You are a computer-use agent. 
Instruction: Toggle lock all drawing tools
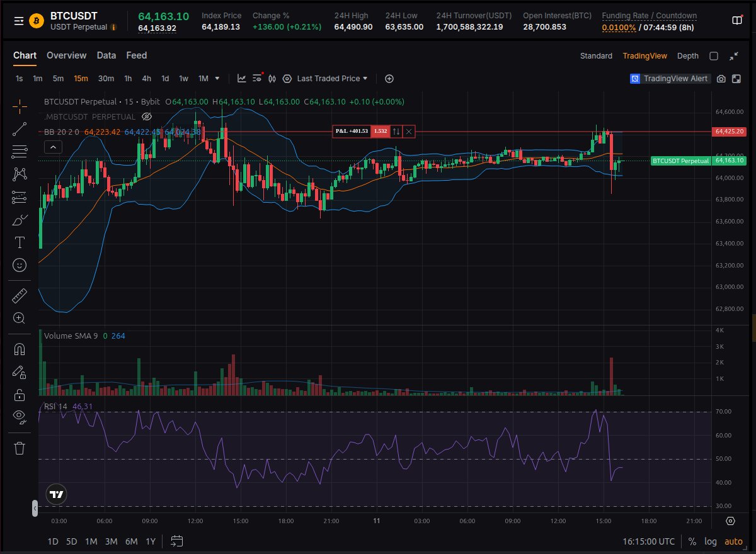[20, 395]
